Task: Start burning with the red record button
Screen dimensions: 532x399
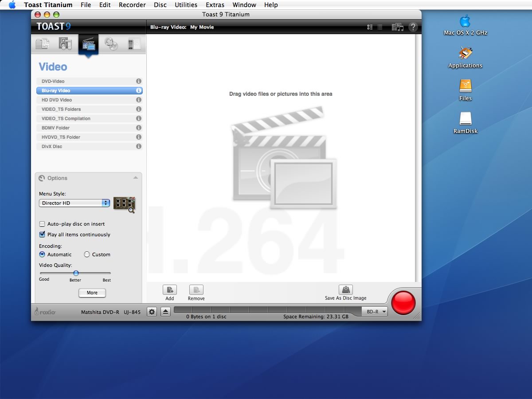Action: pos(403,303)
